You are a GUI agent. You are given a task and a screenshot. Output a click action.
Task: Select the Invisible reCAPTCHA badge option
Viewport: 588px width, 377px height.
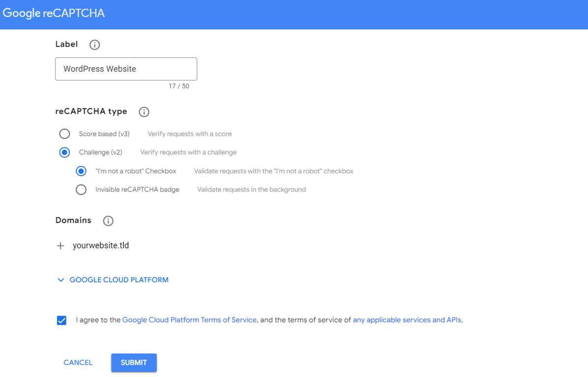click(x=81, y=189)
